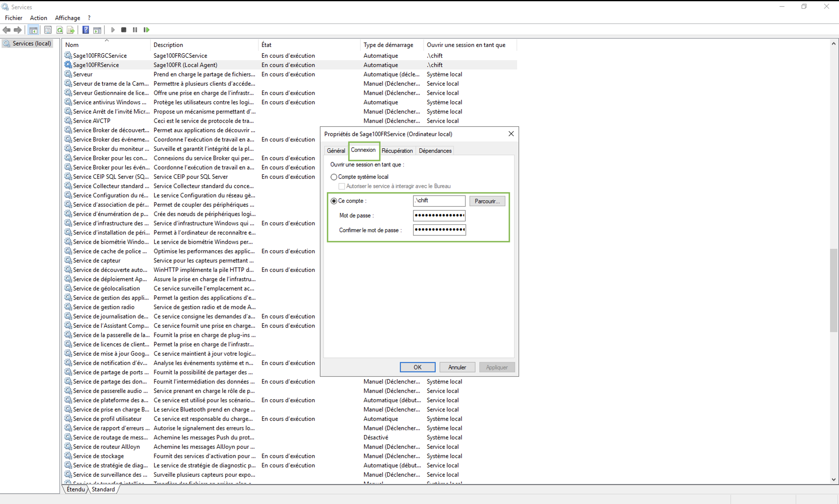Open the Properties toolbar icon
The image size is (839, 504).
[x=48, y=30]
